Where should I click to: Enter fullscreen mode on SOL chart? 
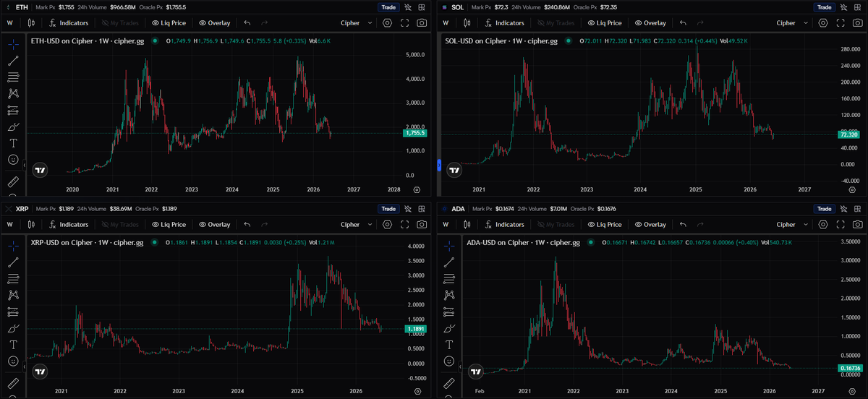(x=841, y=23)
